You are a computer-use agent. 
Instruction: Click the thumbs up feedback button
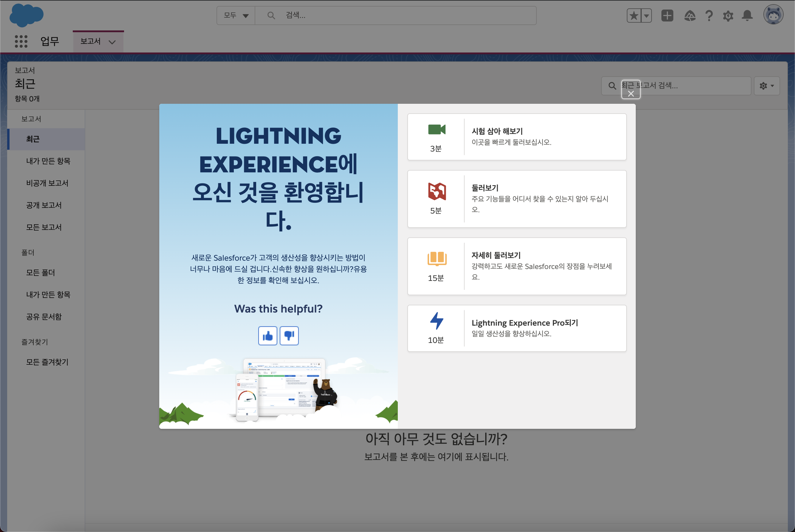coord(267,335)
